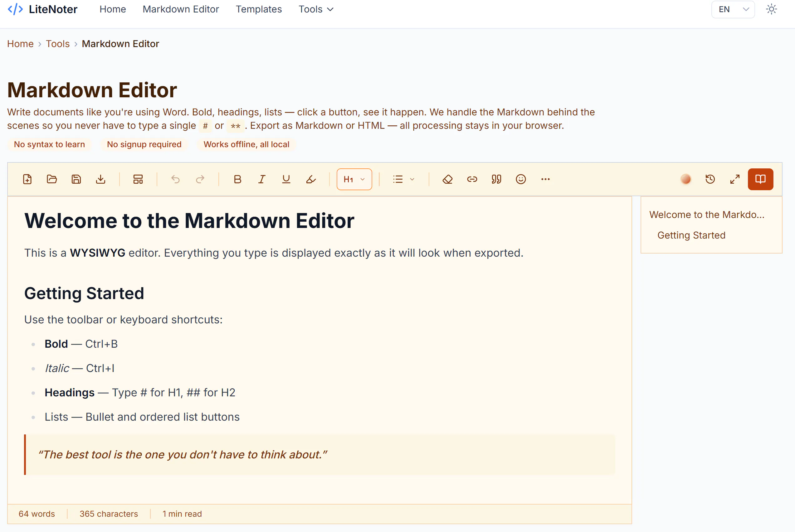The image size is (795, 532).
Task: Jump to Getting Started outline entry
Action: coord(691,235)
